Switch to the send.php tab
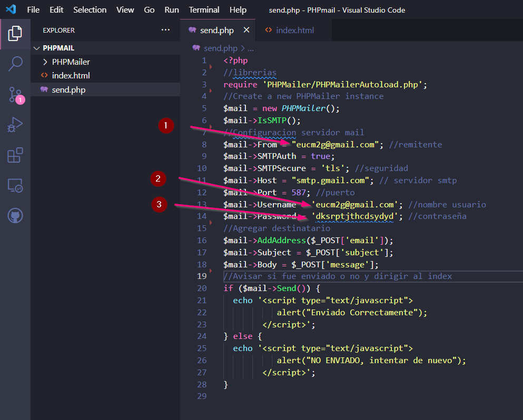523x420 pixels. [217, 31]
